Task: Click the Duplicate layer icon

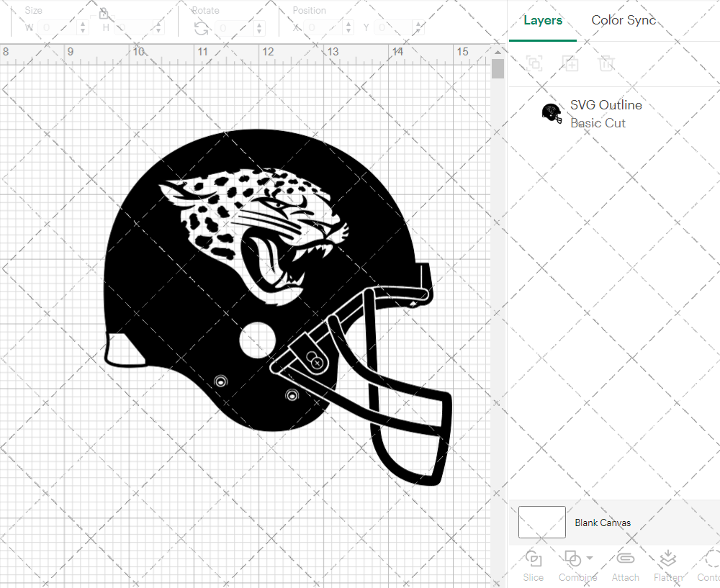Action: pyautogui.click(x=570, y=63)
